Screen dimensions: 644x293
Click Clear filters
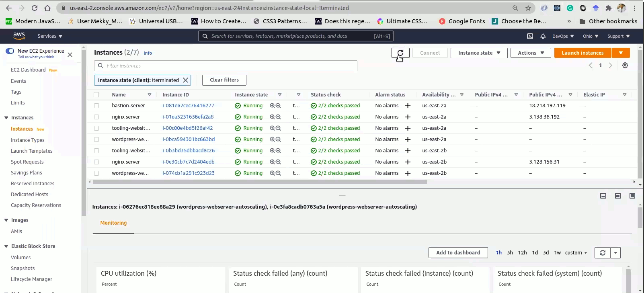(224, 80)
